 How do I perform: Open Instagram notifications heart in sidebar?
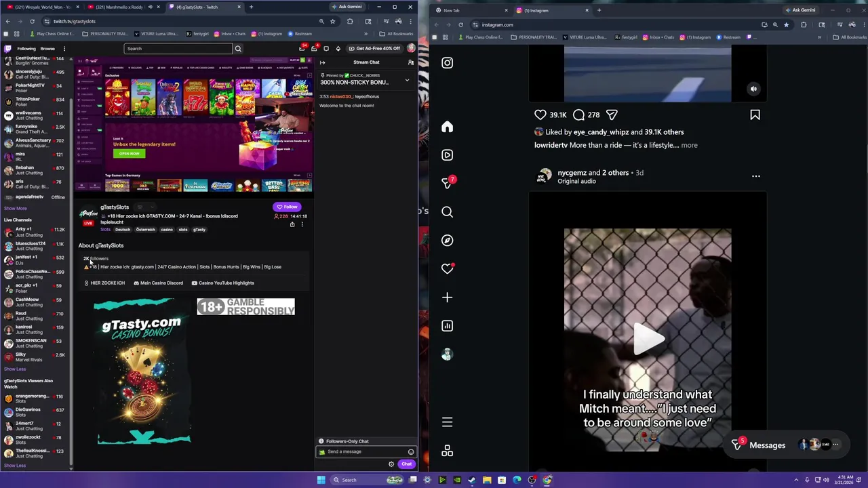[447, 269]
